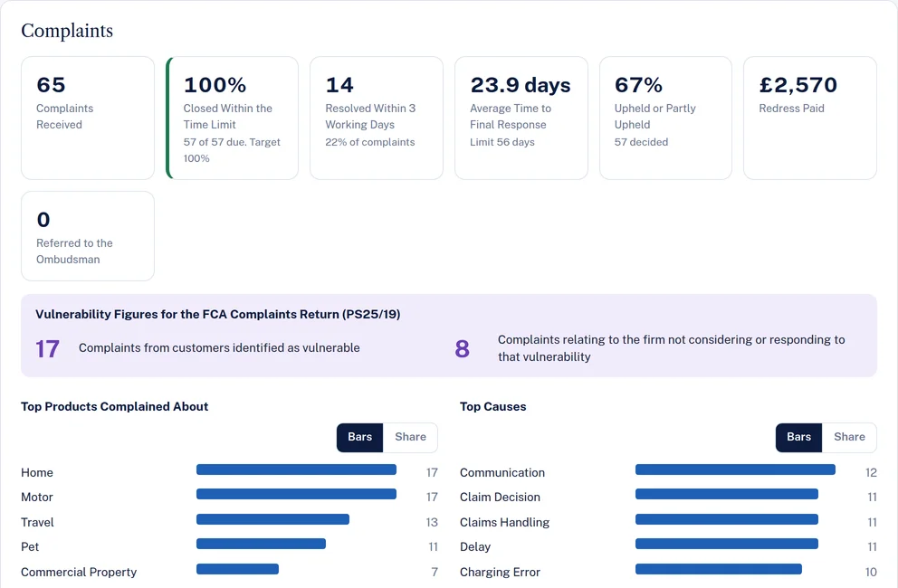Click the 67% Upheld or Partly Upheld card
Viewport: 898px width, 588px height.
click(665, 118)
